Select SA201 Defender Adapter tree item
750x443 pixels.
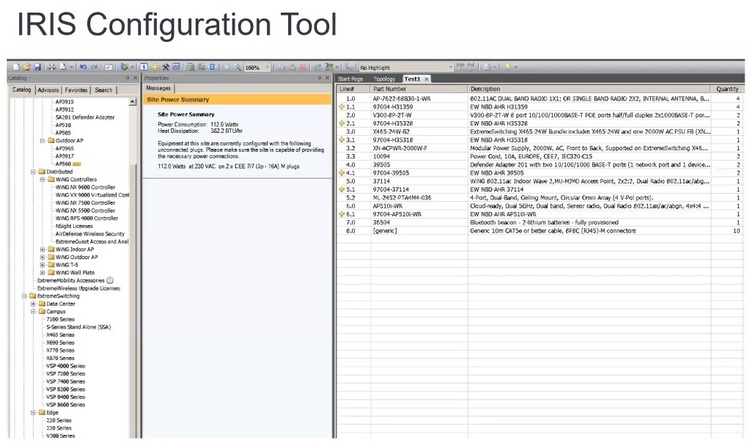pos(85,117)
